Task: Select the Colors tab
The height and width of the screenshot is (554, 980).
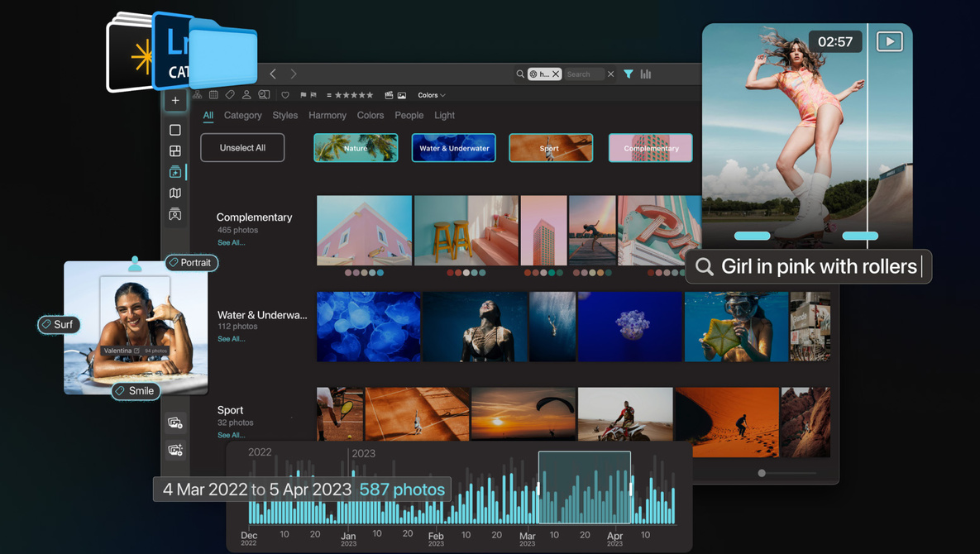Action: pos(370,115)
